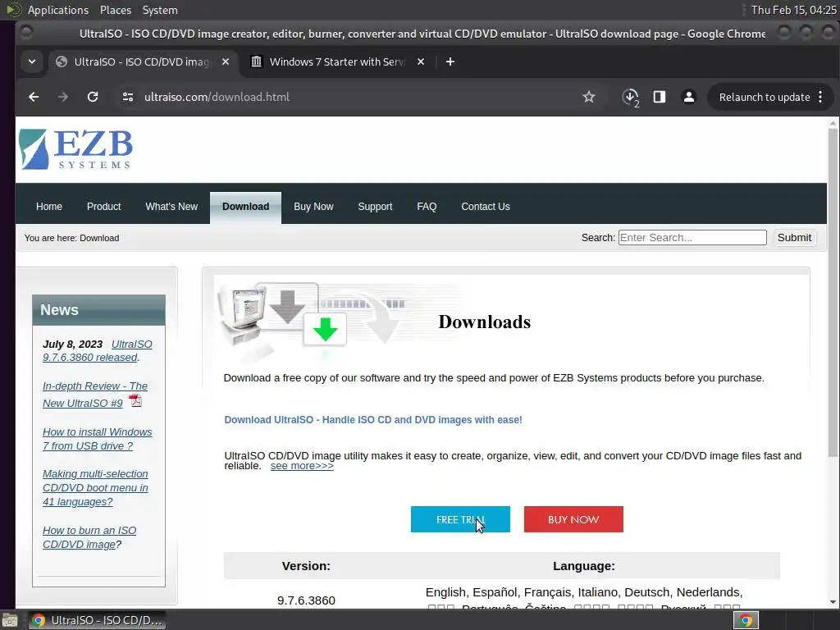The height and width of the screenshot is (630, 840).
Task: Open Chrome three-dot menu
Action: point(820,97)
